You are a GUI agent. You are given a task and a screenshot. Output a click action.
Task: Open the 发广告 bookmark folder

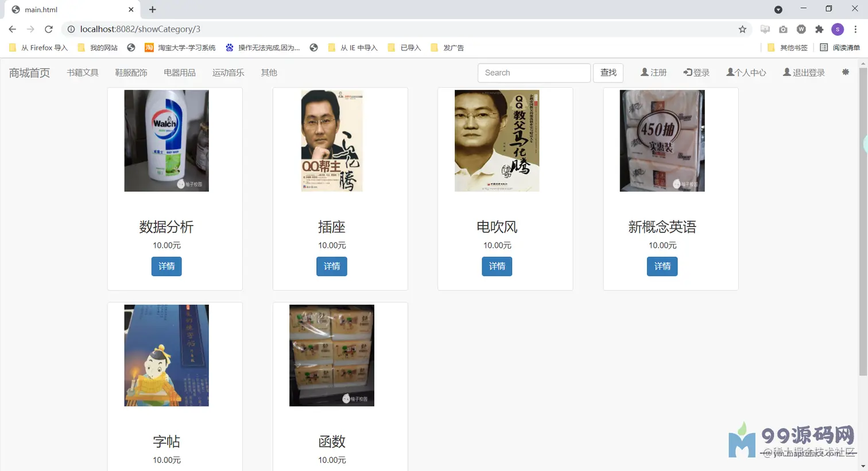pos(447,48)
